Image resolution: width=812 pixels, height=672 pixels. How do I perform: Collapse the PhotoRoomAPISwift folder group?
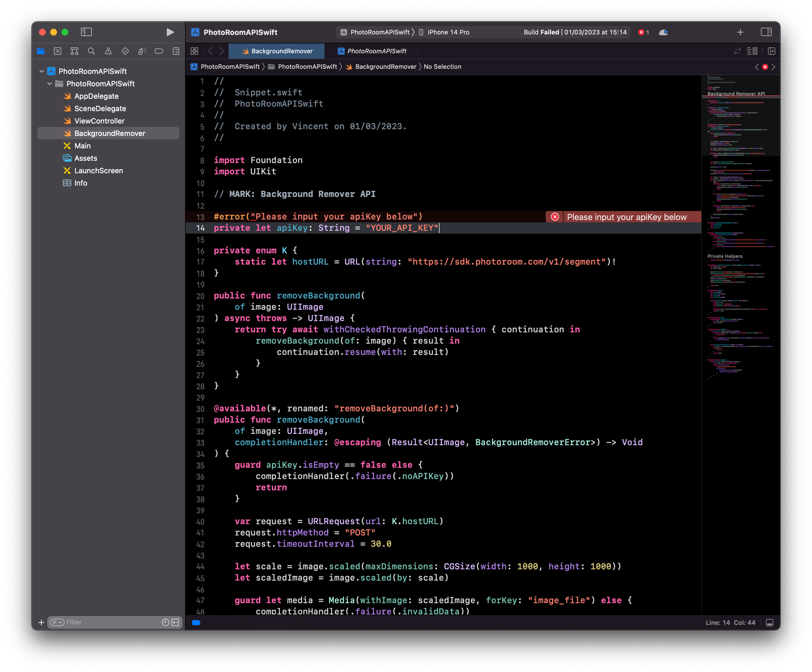(x=49, y=84)
